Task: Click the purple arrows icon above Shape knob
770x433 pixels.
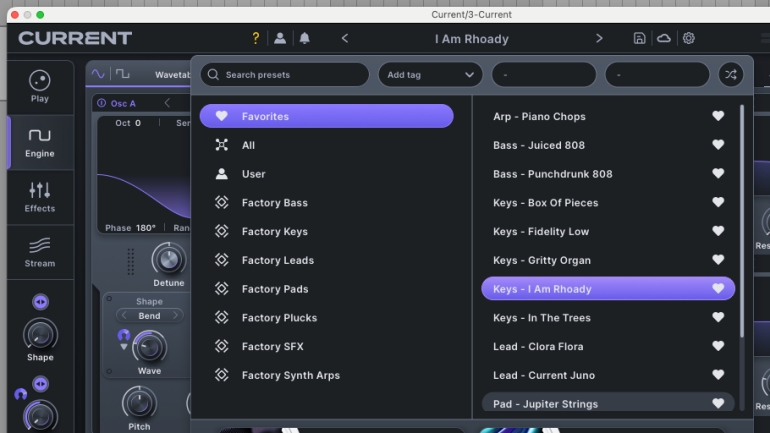Action: point(40,302)
